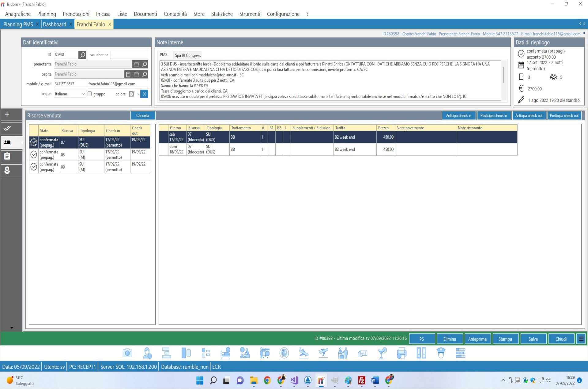This screenshot has width=588, height=390.
Task: Click the restaurant plate and cutlery icon
Action: coord(284,353)
